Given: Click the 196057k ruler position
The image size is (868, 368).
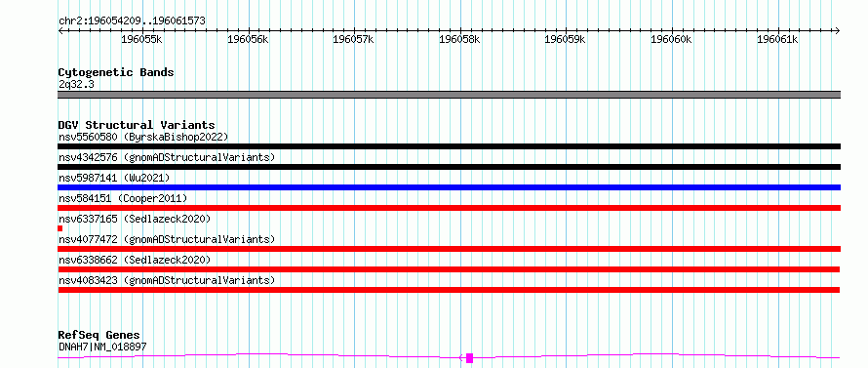Looking at the screenshot, I should pyautogui.click(x=353, y=39).
